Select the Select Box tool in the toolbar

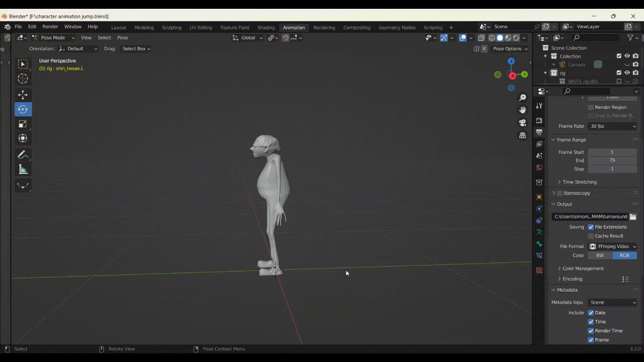[x=23, y=64]
